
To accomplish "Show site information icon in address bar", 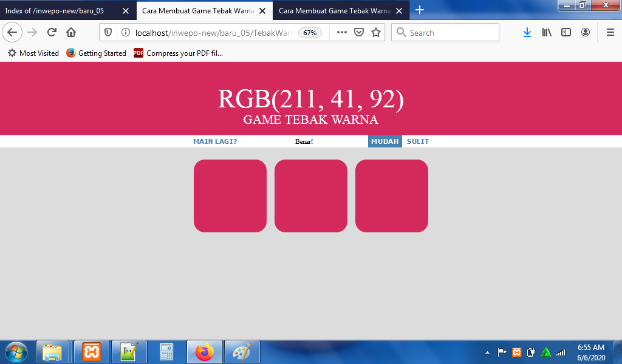I will (125, 33).
